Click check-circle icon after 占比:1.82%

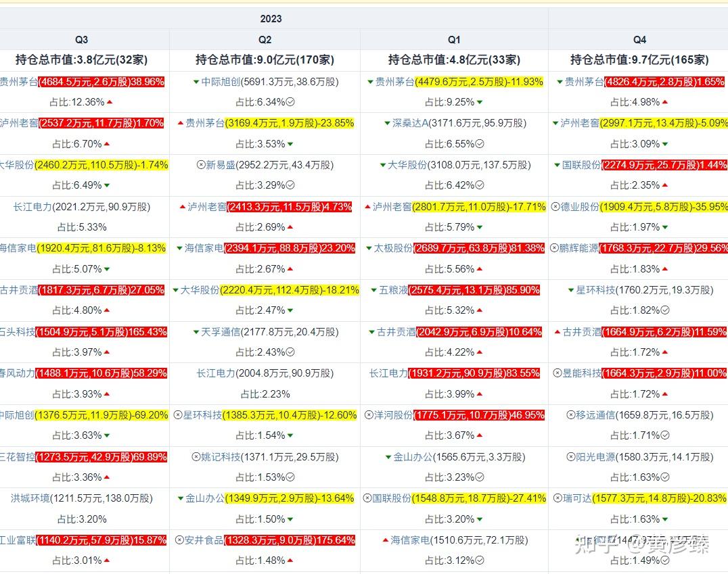665,310
